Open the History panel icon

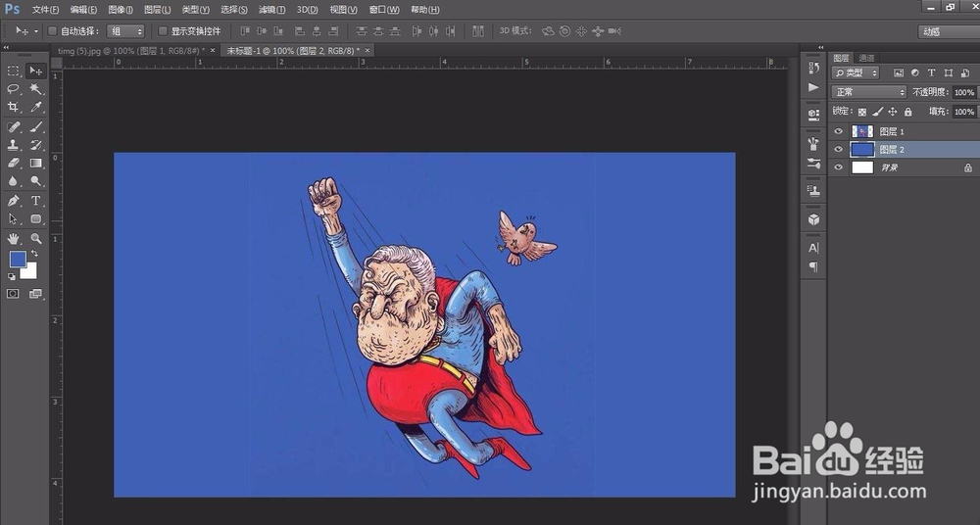click(x=813, y=68)
